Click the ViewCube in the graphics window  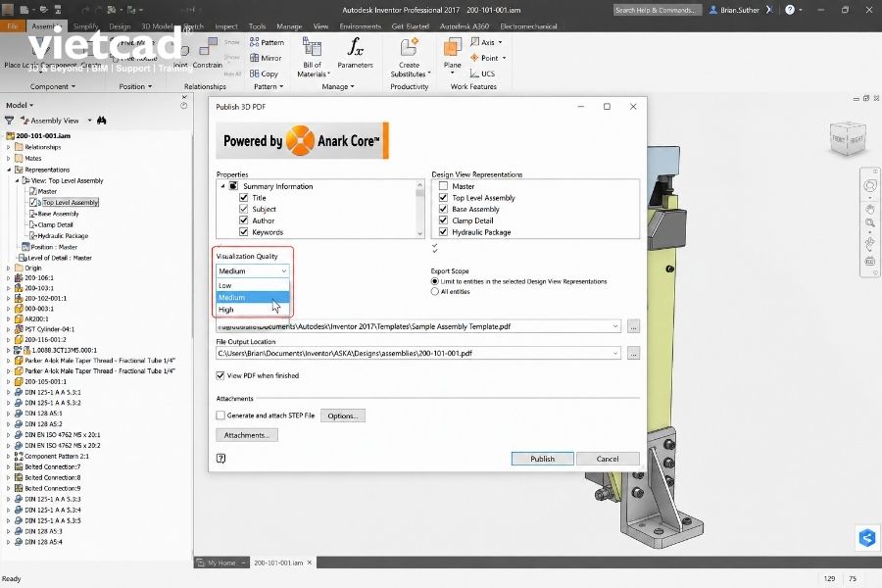847,138
